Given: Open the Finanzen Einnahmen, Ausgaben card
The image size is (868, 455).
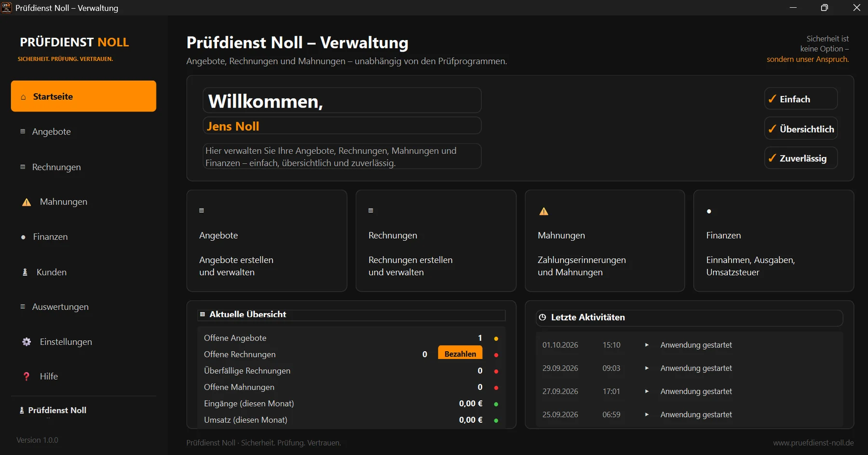Looking at the screenshot, I should click(x=773, y=241).
